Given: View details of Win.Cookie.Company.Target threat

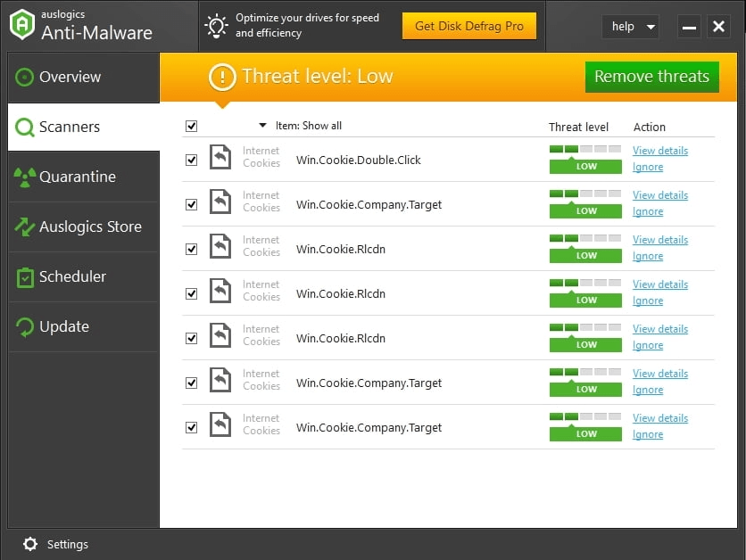Looking at the screenshot, I should click(x=660, y=194).
